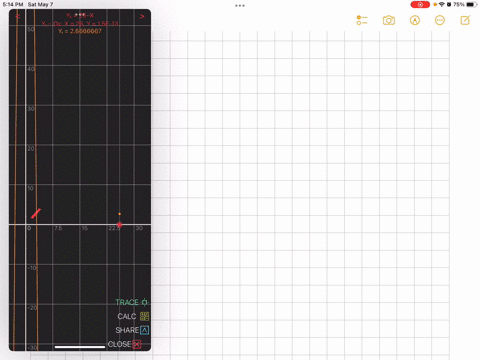The width and height of the screenshot is (480, 360).
Task: Open the Notes more options ellipsis menu
Action: click(x=440, y=20)
